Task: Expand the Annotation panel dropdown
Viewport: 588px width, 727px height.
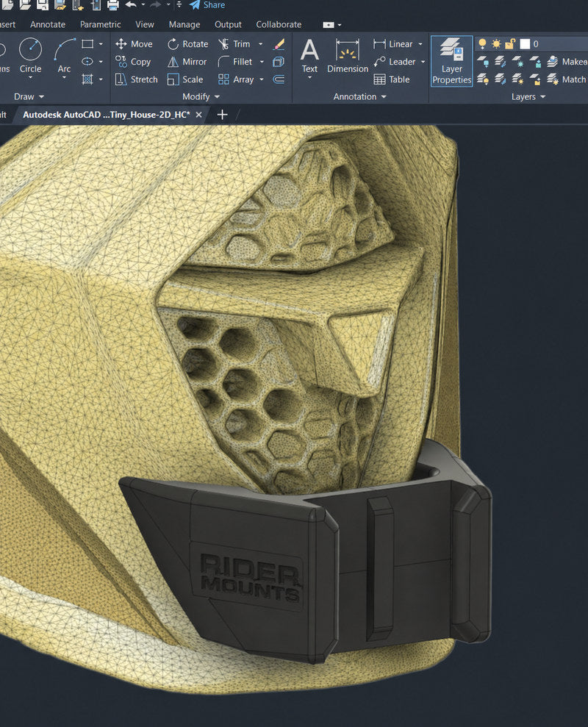Action: [x=360, y=96]
